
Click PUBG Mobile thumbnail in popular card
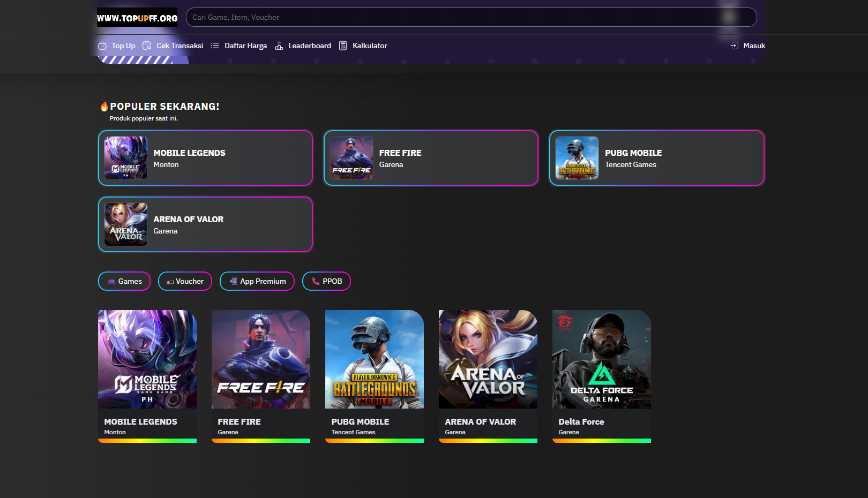577,158
